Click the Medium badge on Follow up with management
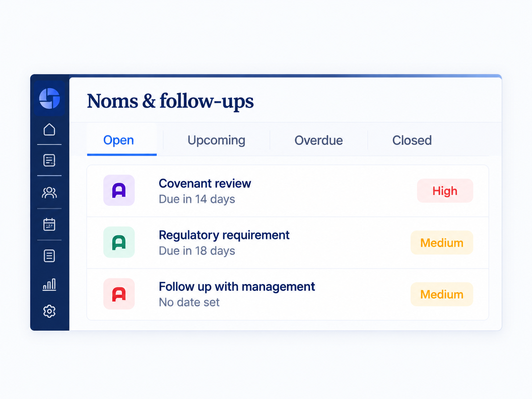 tap(442, 294)
